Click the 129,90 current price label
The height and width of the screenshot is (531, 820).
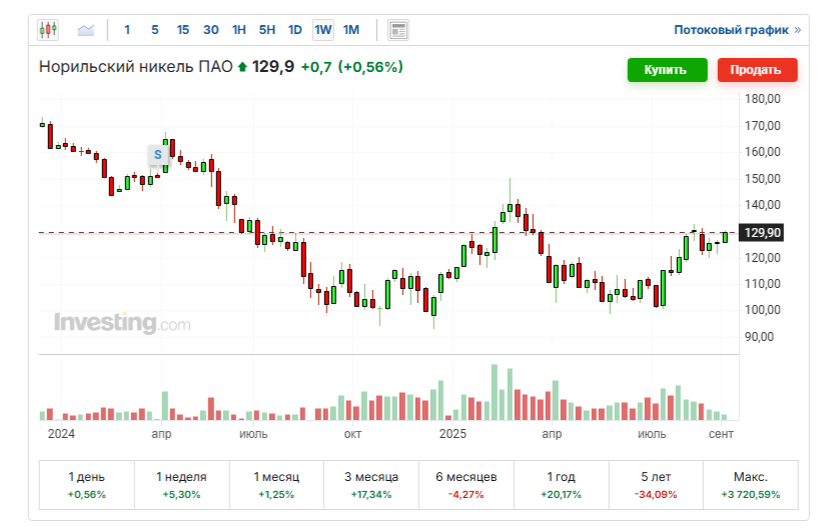[x=761, y=233]
